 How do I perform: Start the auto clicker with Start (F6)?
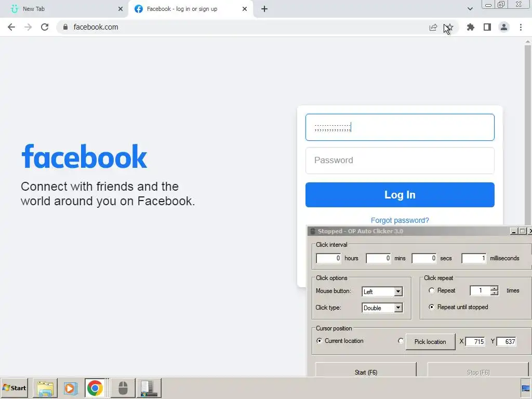coord(366,370)
